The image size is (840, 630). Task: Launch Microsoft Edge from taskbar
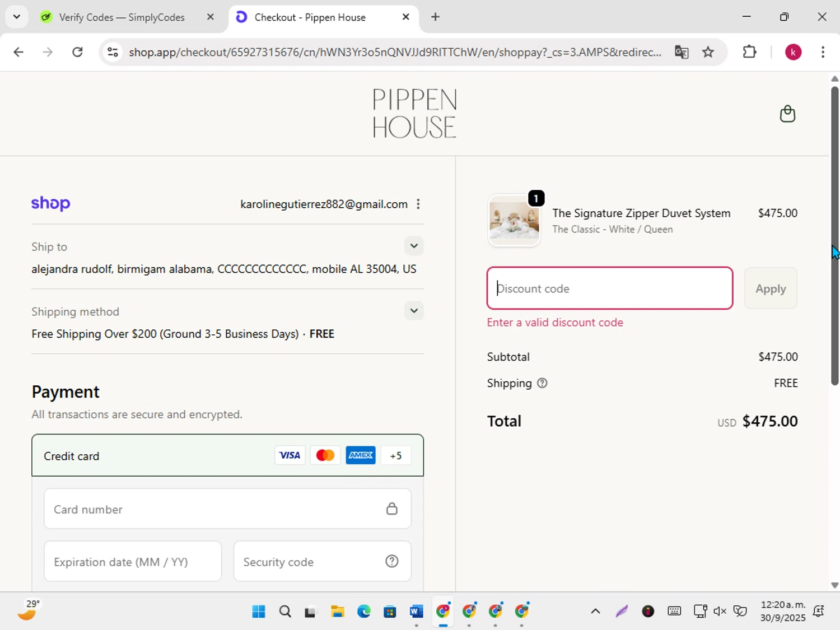[363, 611]
